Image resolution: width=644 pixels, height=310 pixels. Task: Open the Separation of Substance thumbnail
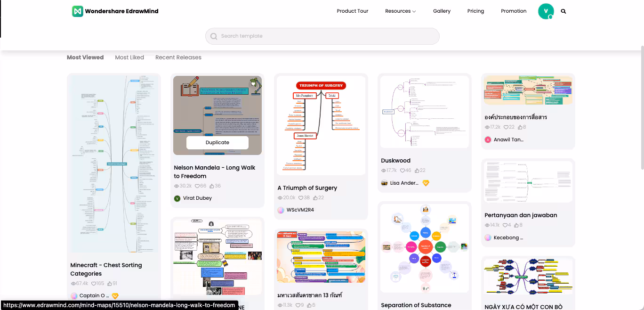point(425,248)
